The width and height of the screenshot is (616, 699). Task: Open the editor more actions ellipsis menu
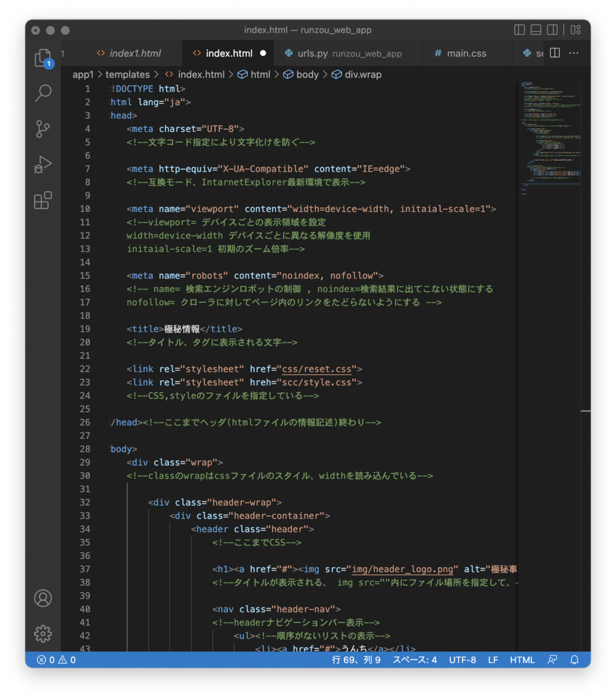[574, 53]
